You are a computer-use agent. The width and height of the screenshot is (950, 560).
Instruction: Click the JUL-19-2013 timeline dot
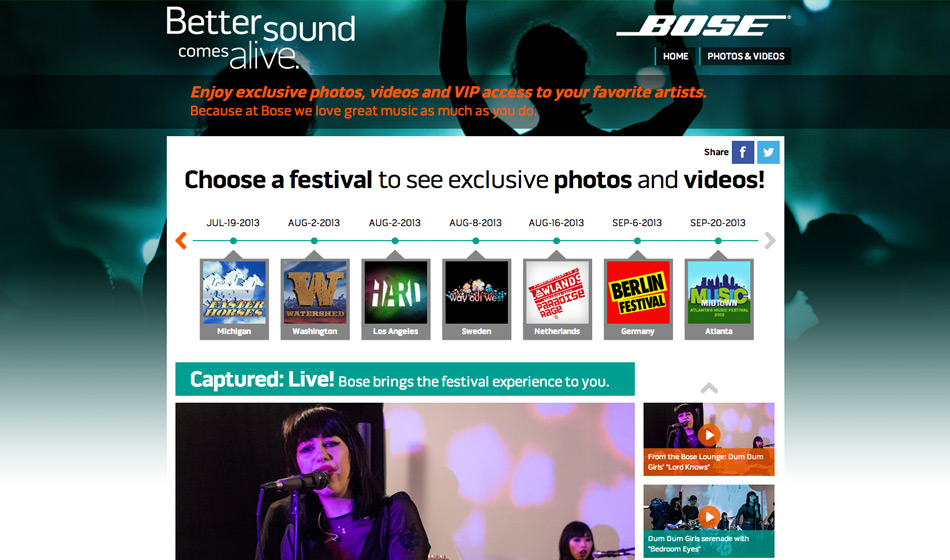(x=233, y=241)
